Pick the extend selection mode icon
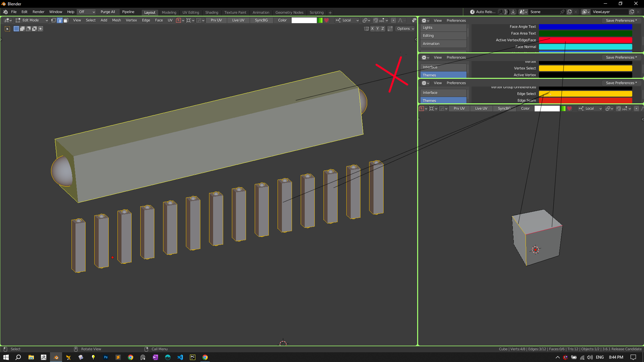This screenshot has height=362, width=644. click(x=22, y=29)
